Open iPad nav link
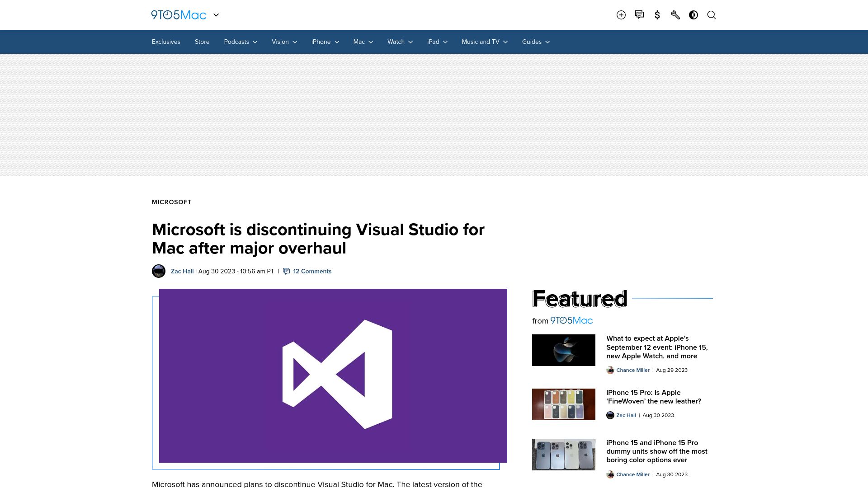Screen dimensions: 868x488 click(433, 42)
